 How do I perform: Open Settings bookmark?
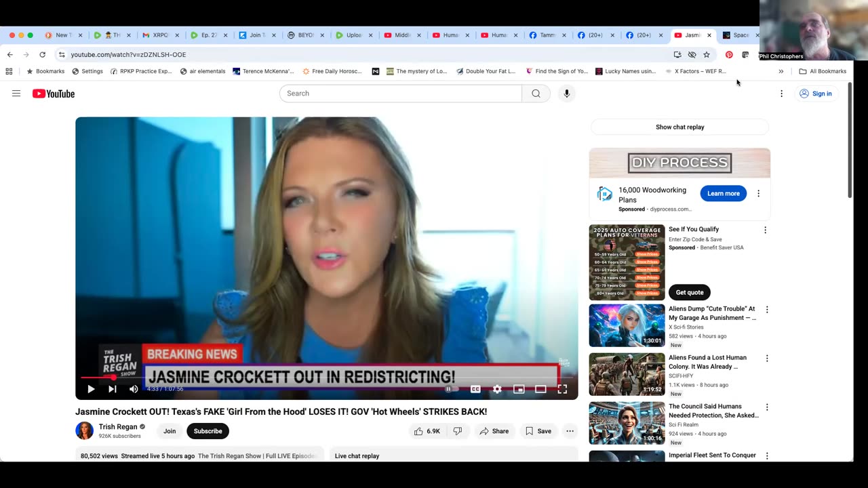coord(87,71)
